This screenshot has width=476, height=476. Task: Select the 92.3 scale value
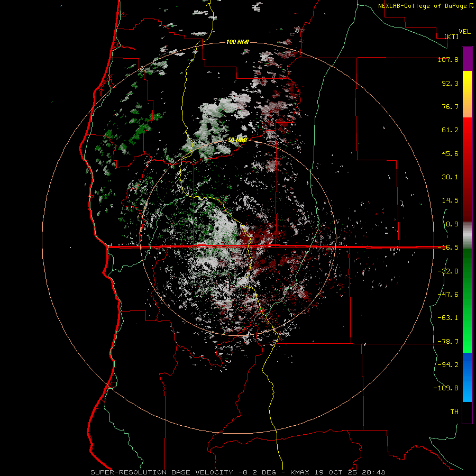click(450, 83)
